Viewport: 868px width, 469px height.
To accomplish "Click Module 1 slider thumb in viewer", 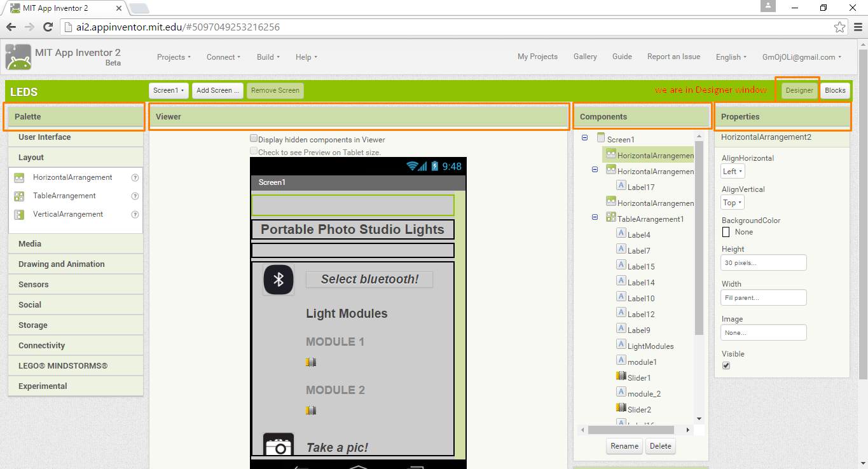I will click(310, 362).
